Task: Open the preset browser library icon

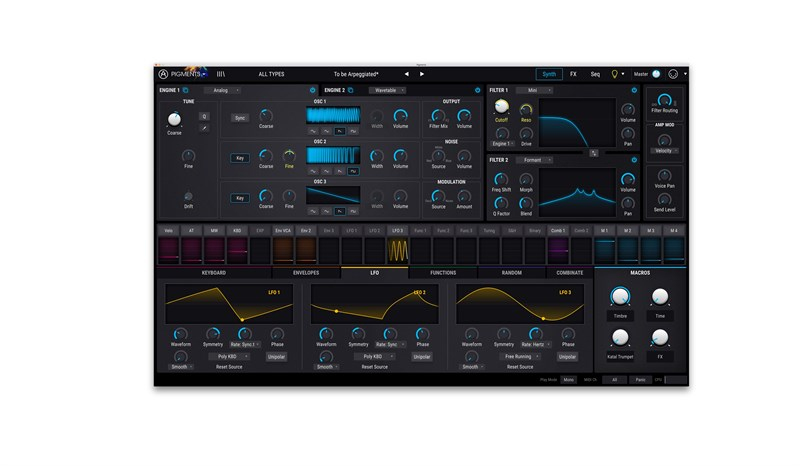Action: pyautogui.click(x=221, y=75)
